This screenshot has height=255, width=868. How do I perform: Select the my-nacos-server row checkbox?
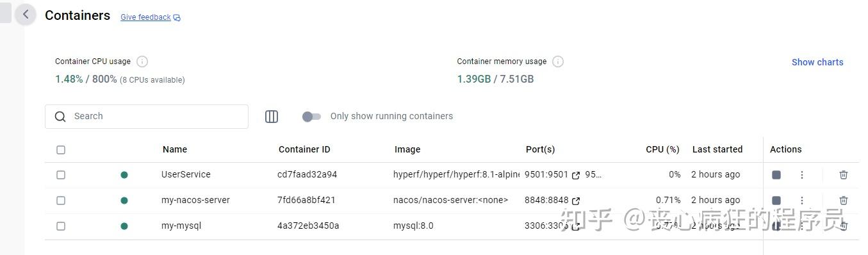[61, 201]
